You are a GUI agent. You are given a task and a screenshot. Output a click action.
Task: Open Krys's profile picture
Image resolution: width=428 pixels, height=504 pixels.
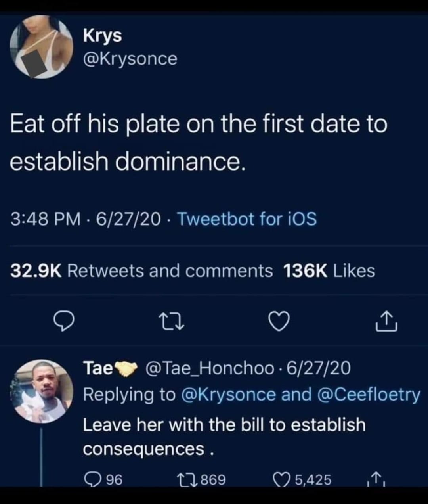[x=41, y=47]
